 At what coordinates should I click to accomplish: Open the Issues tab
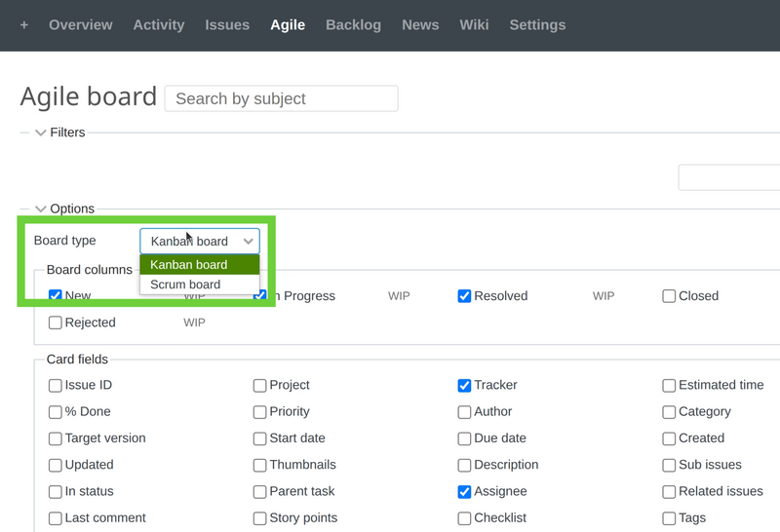tap(227, 25)
